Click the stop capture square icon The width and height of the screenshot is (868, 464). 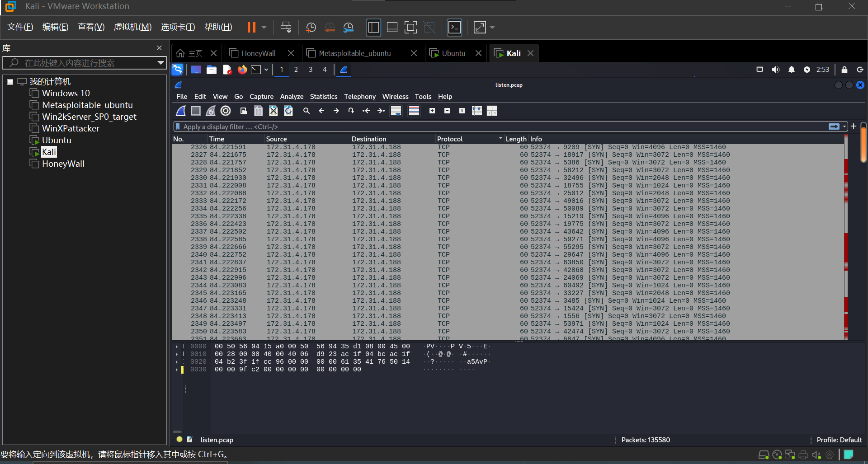point(196,111)
